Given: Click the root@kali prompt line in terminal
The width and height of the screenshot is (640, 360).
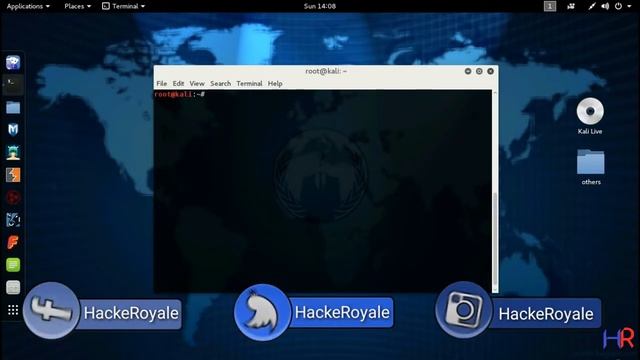Looking at the screenshot, I should 180,94.
